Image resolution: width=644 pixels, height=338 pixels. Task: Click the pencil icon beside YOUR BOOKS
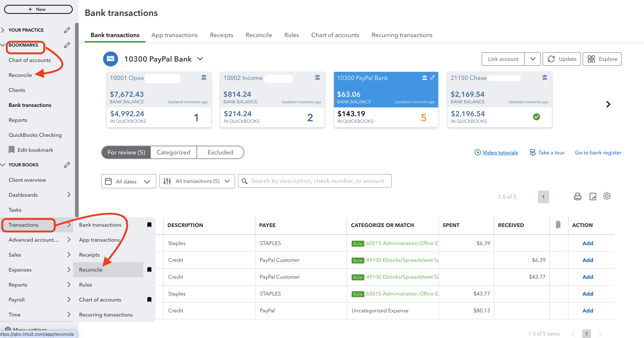pyautogui.click(x=67, y=165)
